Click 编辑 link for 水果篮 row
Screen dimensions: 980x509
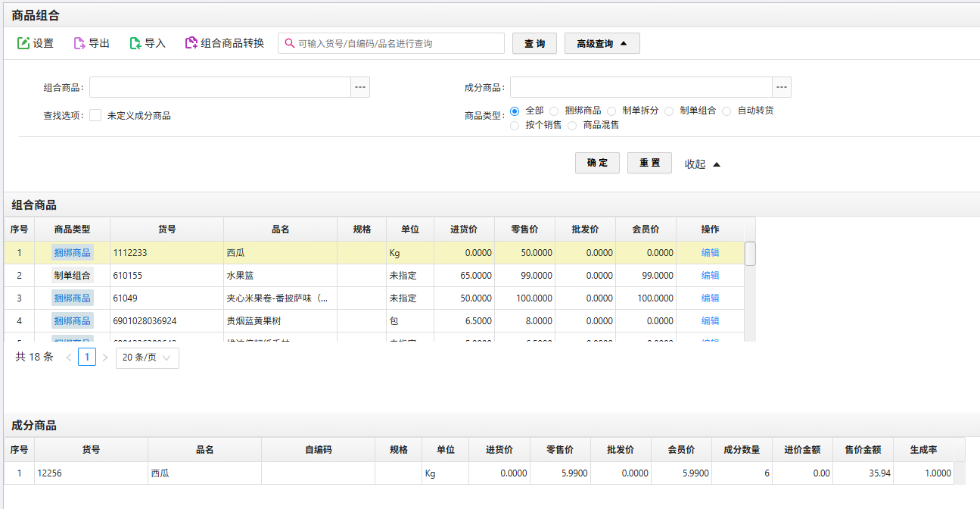tap(711, 276)
